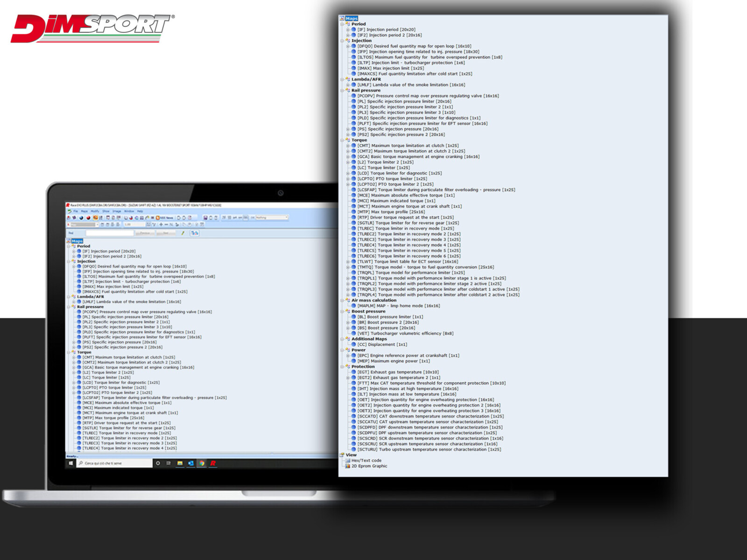This screenshot has height=560, width=747.
Task: Open File Explorer from the taskbar
Action: click(x=180, y=463)
